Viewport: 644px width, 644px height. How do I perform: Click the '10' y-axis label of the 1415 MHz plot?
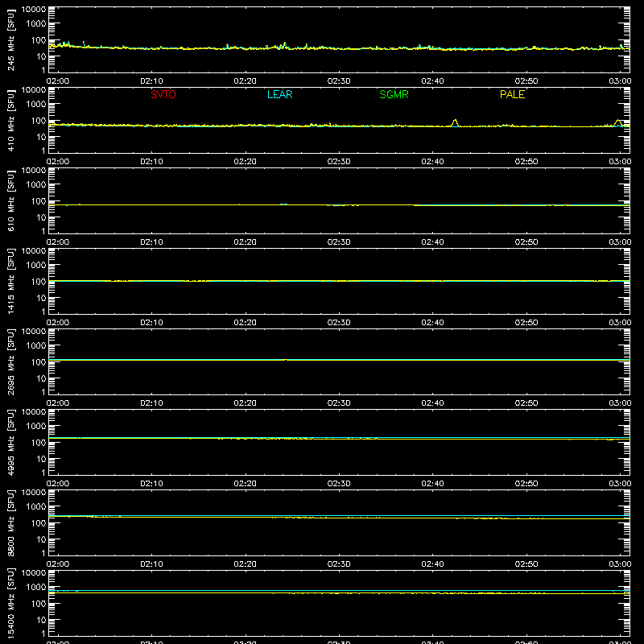41,298
